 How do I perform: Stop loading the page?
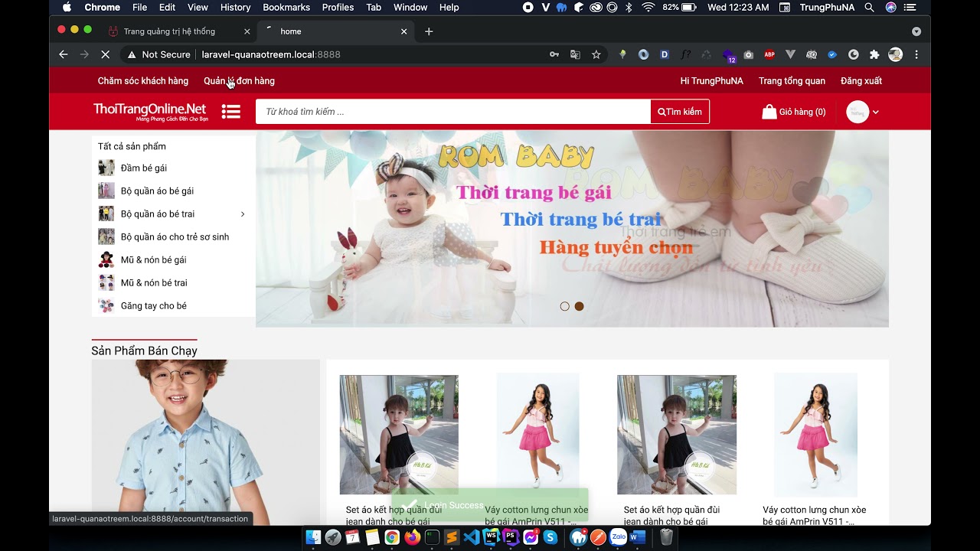tap(106, 54)
